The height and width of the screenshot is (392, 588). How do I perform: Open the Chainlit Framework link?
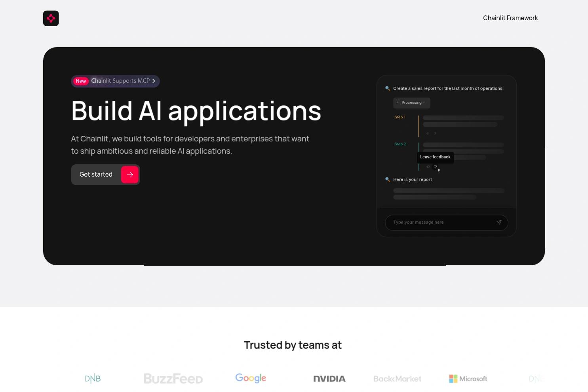click(x=510, y=18)
